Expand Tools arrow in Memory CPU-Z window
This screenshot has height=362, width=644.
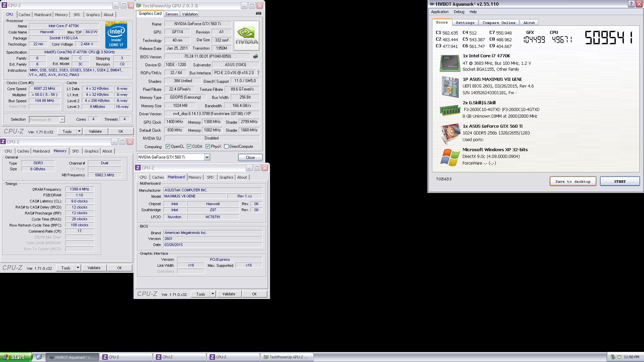(x=78, y=268)
